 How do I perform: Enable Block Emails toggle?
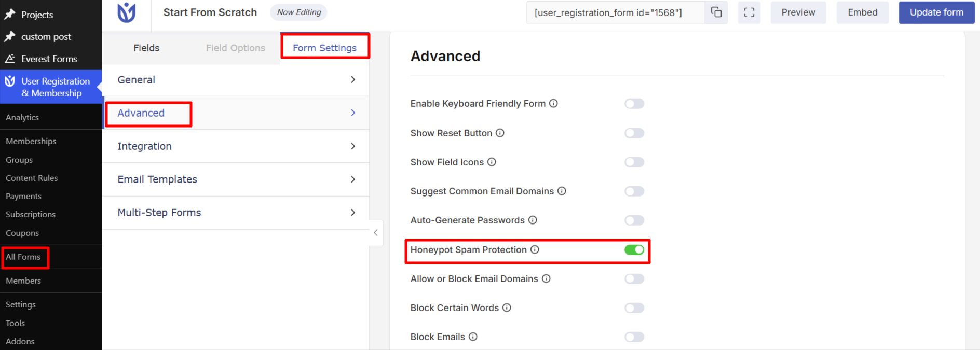(634, 337)
